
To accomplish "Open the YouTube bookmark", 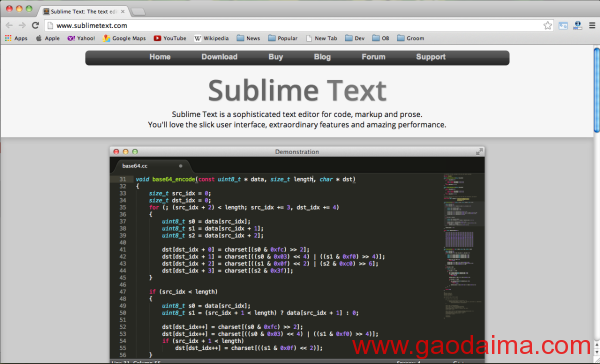I will coord(170,38).
